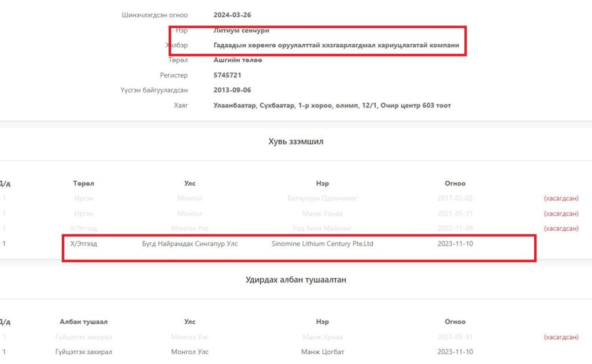This screenshot has width=592, height=364.
Task: Click the Албан тушаал column header
Action: [x=83, y=322]
